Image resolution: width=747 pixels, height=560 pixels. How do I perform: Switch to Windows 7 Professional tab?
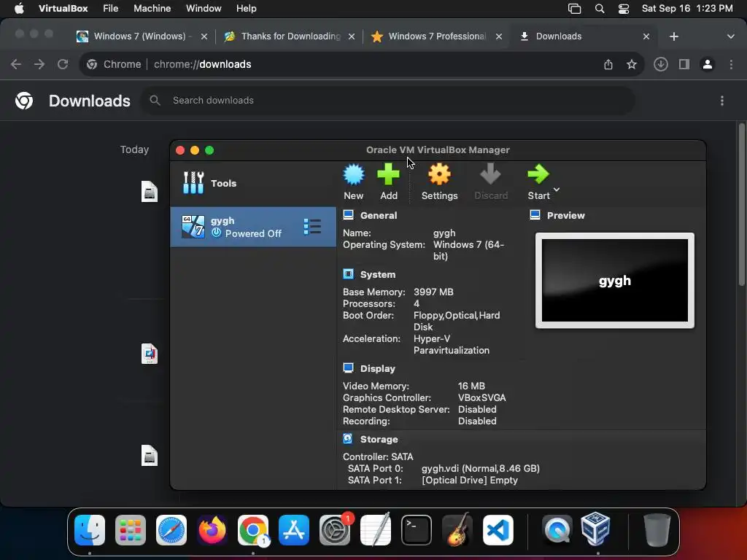[437, 36]
